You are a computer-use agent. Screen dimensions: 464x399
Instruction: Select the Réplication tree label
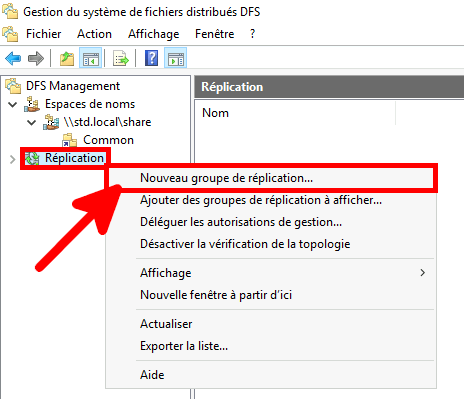point(74,158)
